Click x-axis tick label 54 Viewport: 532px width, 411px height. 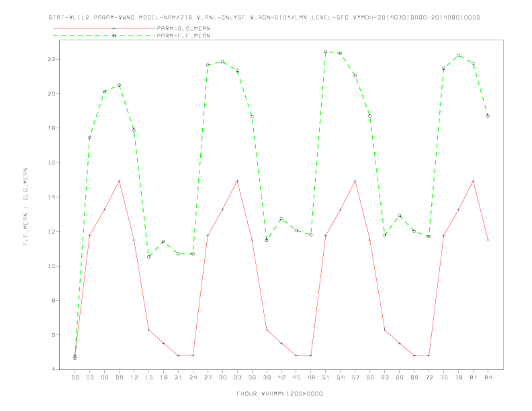[x=341, y=377]
